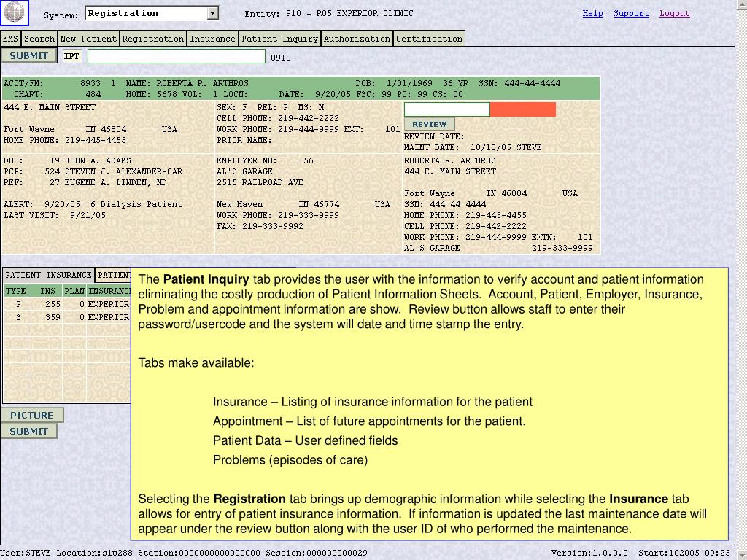Click the TYPE column header
Viewport: 747px width, 560px height.
coord(16,291)
